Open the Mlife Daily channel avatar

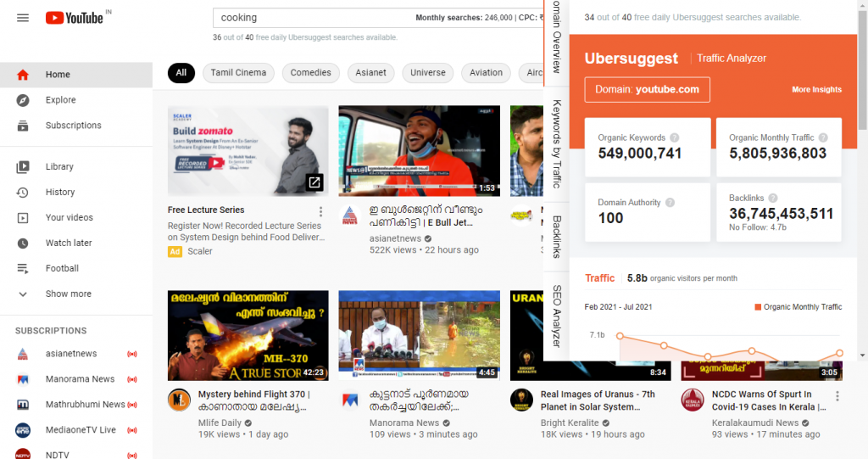pyautogui.click(x=179, y=400)
